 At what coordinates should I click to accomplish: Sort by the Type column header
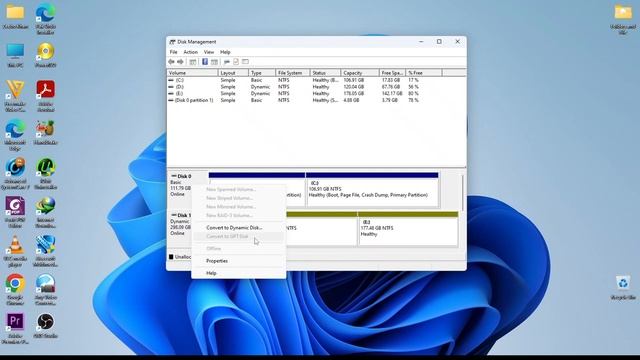pyautogui.click(x=262, y=73)
